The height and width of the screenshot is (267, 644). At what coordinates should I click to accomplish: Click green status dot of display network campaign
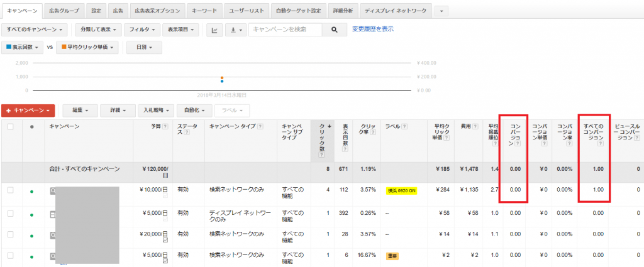(31, 214)
